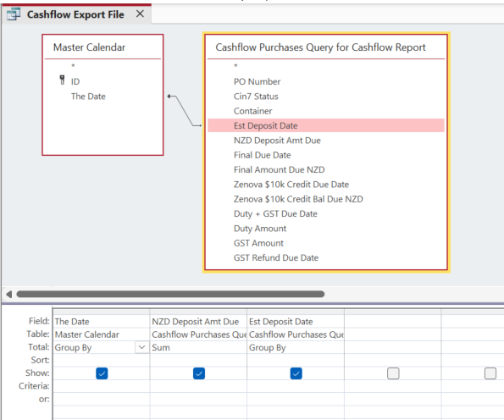504x420 pixels.
Task: Click Cashflow Purchases Query table title
Action: 320,47
